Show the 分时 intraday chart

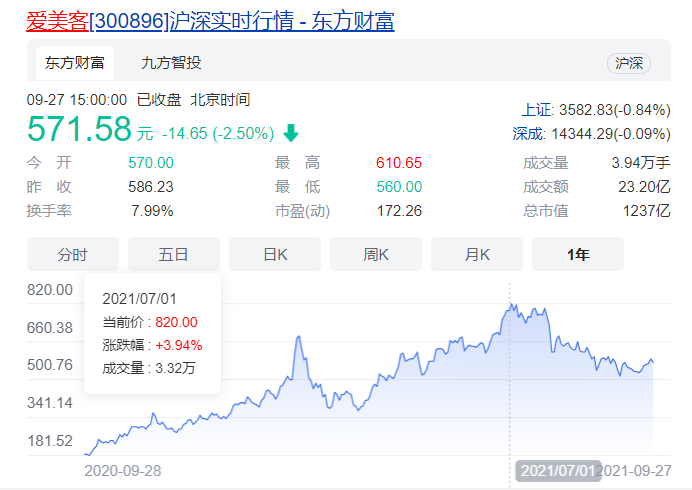73,254
